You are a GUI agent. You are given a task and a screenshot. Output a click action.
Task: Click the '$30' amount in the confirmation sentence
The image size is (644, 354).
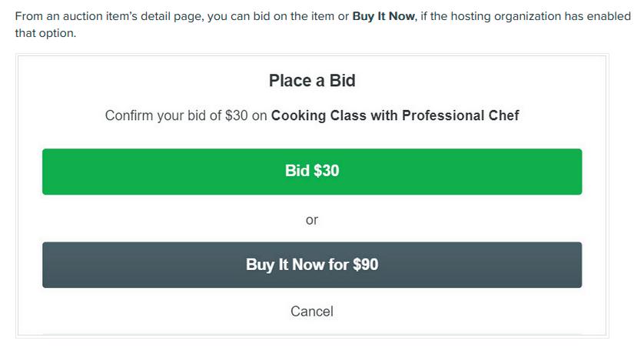(x=236, y=115)
